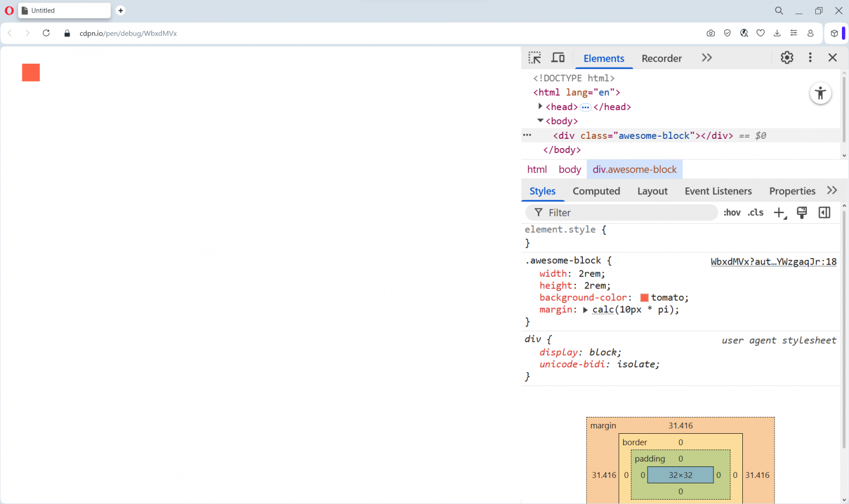Toggle rendering emulations paintbrush icon
849x504 pixels.
click(x=802, y=213)
